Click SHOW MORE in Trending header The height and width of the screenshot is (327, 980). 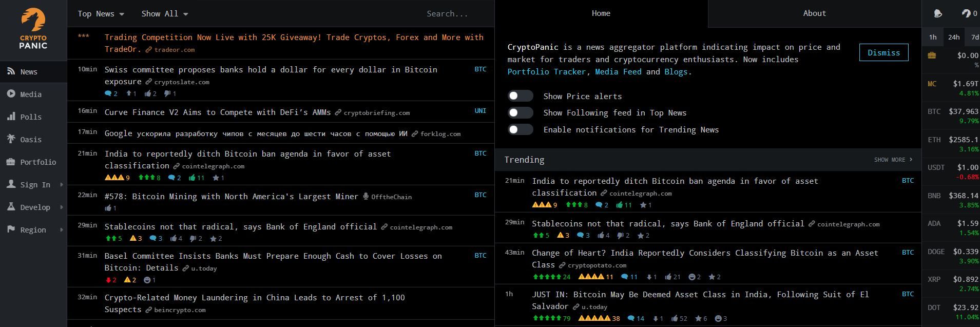point(893,160)
